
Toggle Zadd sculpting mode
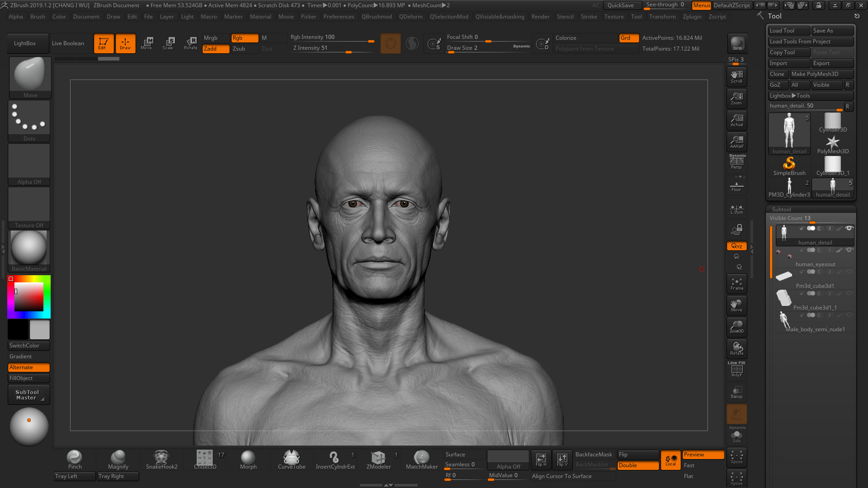[x=216, y=48]
